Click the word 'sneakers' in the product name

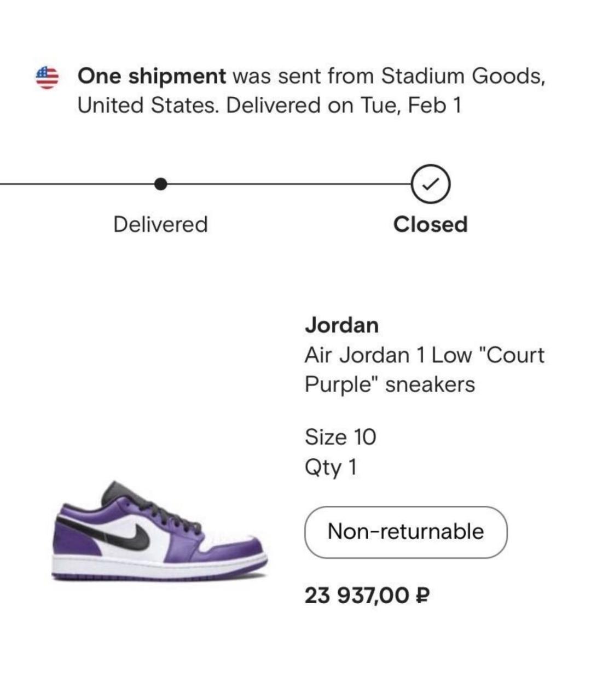430,384
